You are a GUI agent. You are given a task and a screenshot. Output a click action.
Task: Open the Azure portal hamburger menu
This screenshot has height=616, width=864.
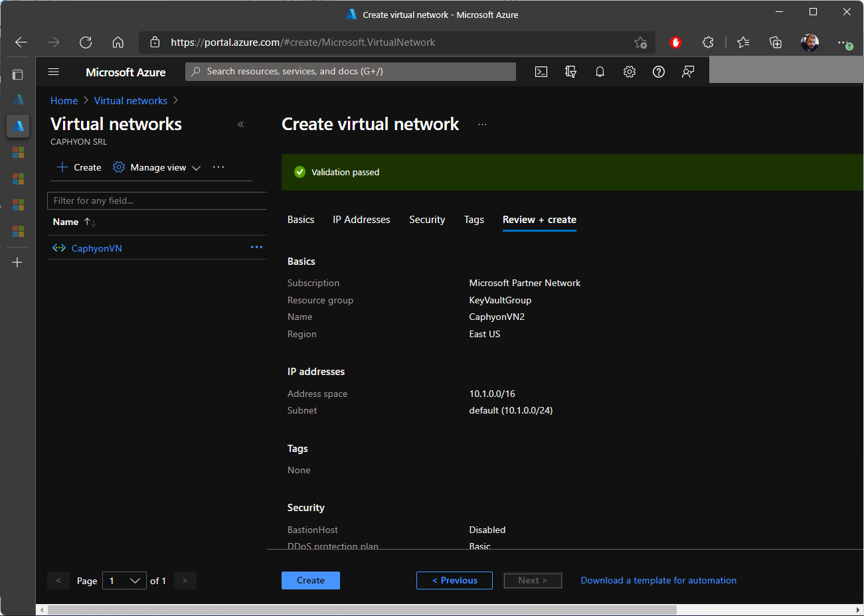tap(54, 72)
